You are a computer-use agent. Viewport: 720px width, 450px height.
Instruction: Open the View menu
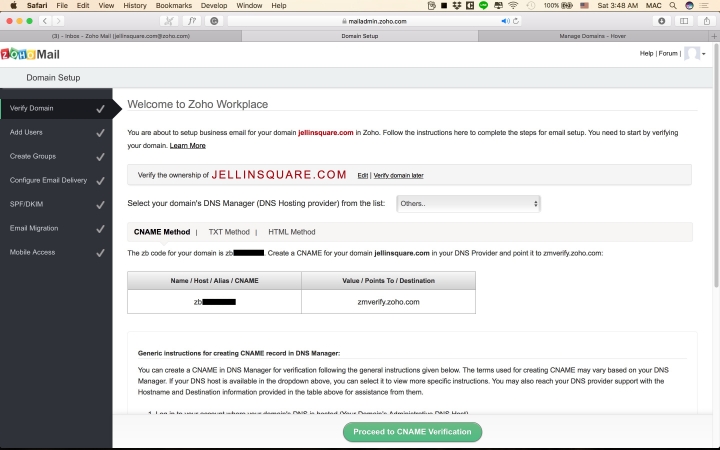[x=106, y=6]
